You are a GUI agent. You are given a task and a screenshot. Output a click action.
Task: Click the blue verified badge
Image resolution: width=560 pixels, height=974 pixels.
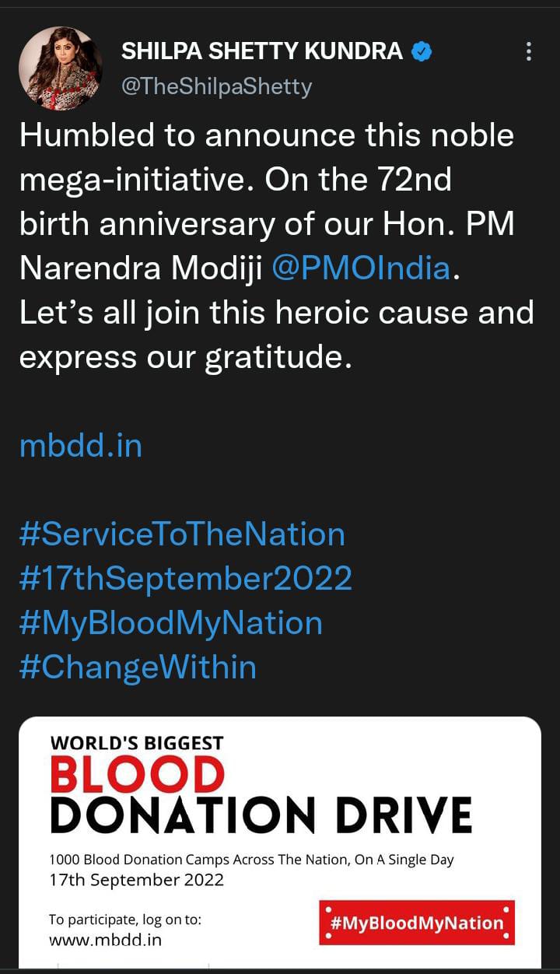click(x=421, y=52)
